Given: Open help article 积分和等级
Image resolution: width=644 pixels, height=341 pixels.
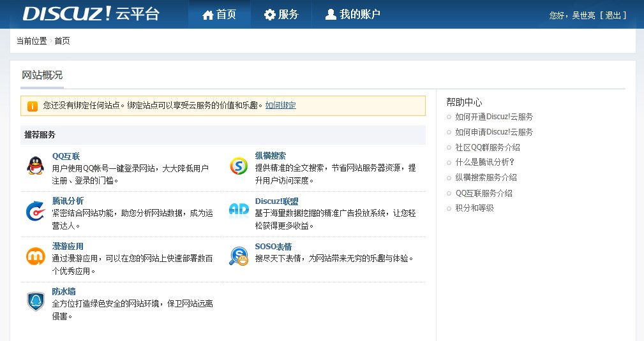Looking at the screenshot, I should tap(474, 208).
